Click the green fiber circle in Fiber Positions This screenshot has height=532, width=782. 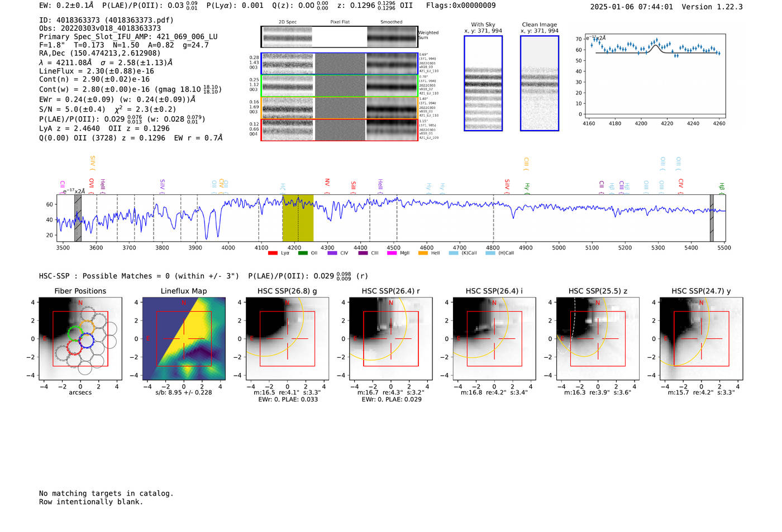point(74,334)
